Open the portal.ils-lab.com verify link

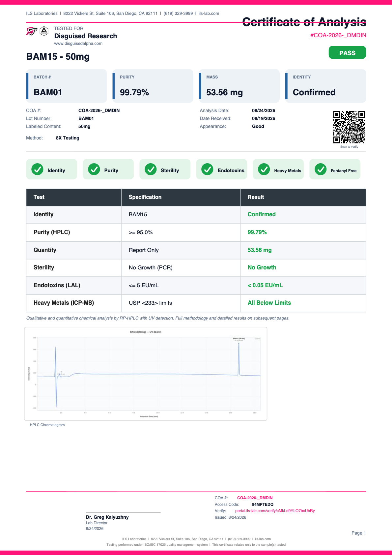(275, 511)
